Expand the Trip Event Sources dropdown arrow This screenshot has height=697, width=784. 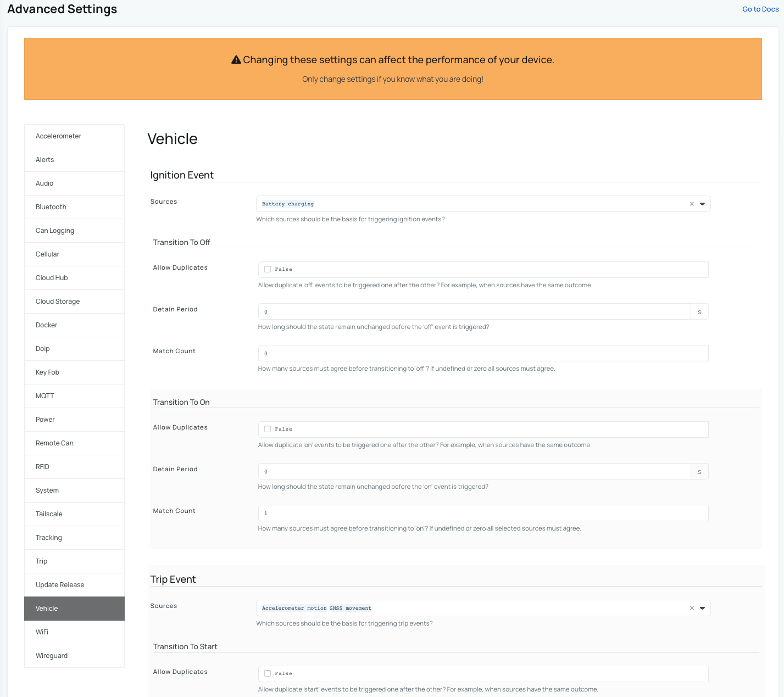tap(702, 608)
